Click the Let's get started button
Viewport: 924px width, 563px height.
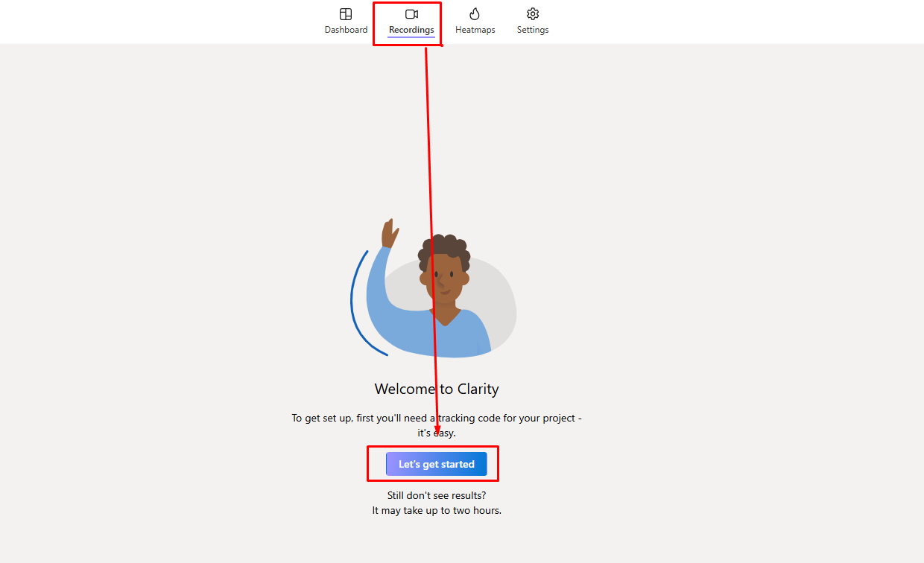click(x=437, y=464)
